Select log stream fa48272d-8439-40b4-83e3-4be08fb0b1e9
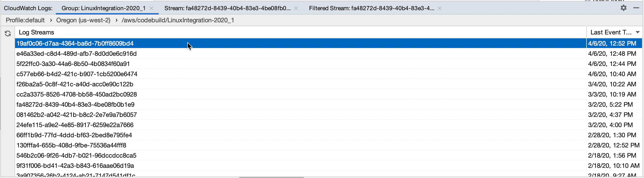 75,105
